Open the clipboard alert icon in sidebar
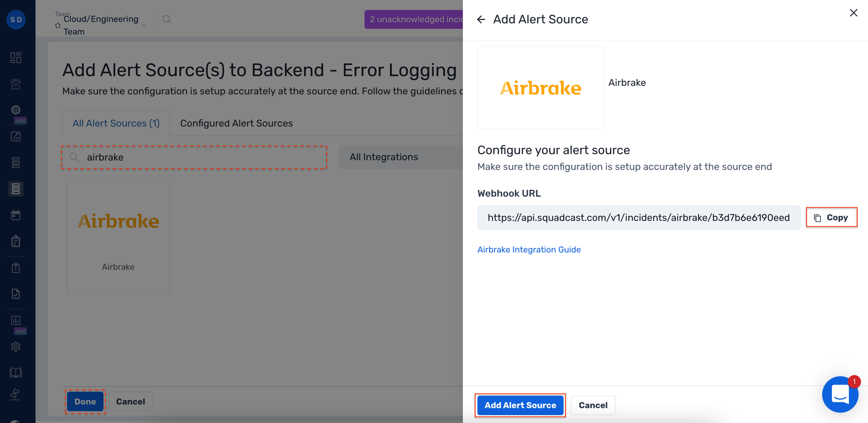The image size is (868, 423). click(x=16, y=268)
